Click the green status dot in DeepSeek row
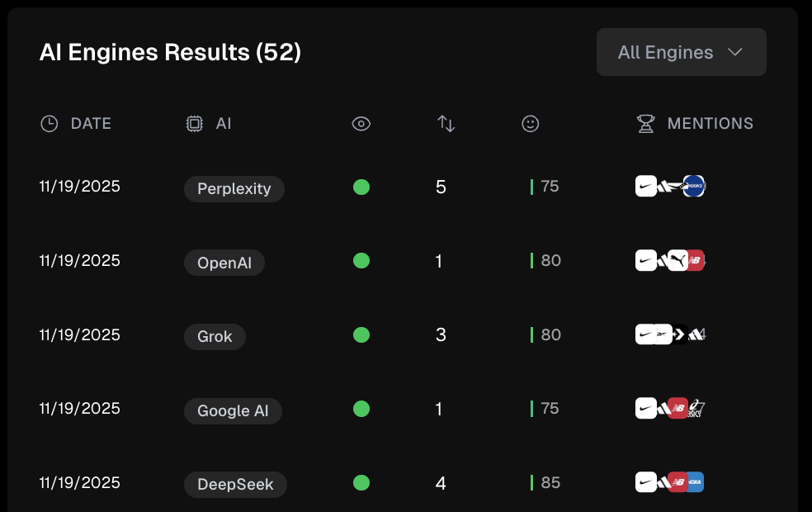Screen dimensions: 812x512 point(361,482)
